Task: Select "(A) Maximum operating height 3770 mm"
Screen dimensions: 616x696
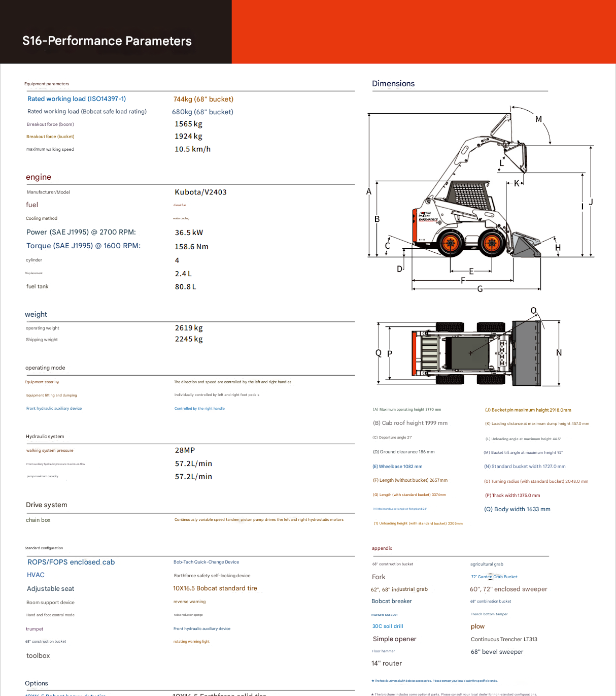Action: 407,409
